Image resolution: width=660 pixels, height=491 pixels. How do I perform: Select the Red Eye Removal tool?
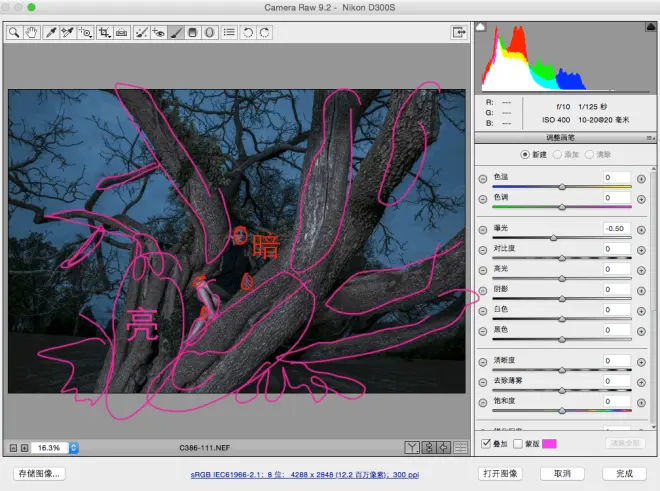(159, 32)
